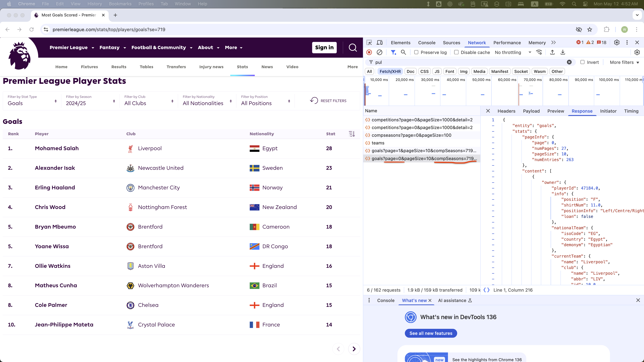644x362 pixels.
Task: Clear the network log
Action: tap(379, 52)
